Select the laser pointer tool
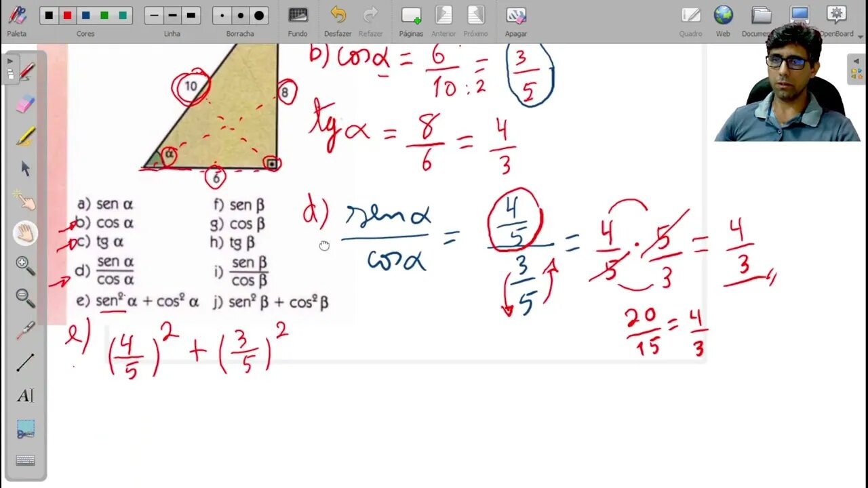Screen dimensions: 868x488 25,330
